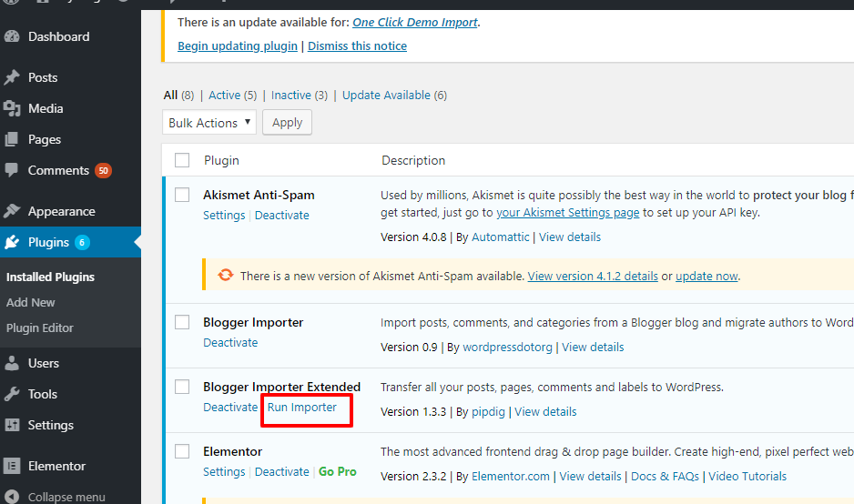
Task: Click the Akismet update refresh icon
Action: tap(226, 276)
